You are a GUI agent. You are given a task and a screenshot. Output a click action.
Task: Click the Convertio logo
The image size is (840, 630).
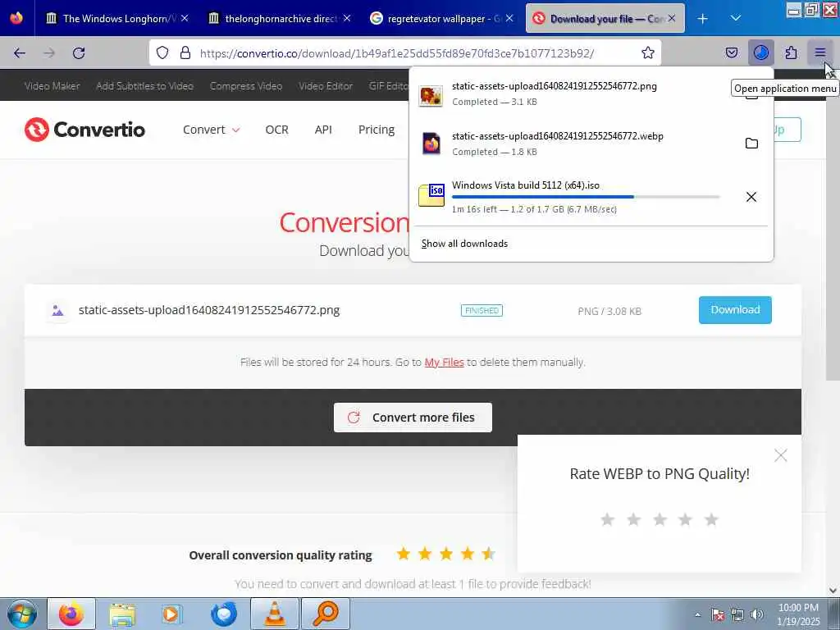pos(84,130)
